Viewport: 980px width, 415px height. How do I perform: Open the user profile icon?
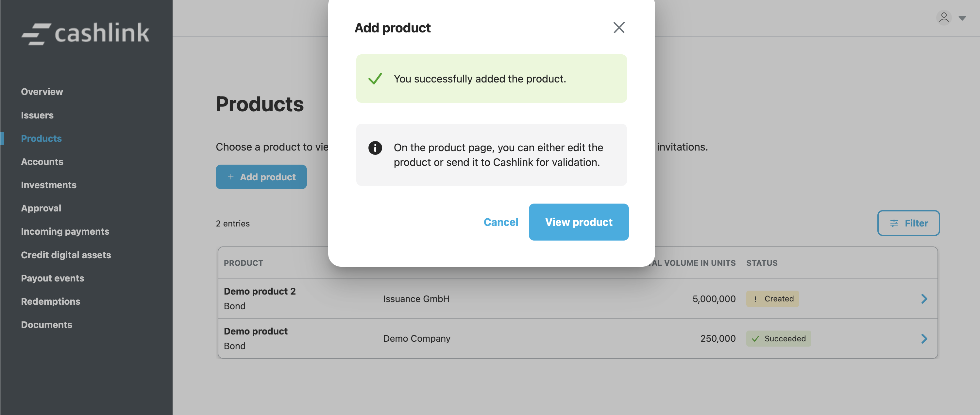click(943, 18)
